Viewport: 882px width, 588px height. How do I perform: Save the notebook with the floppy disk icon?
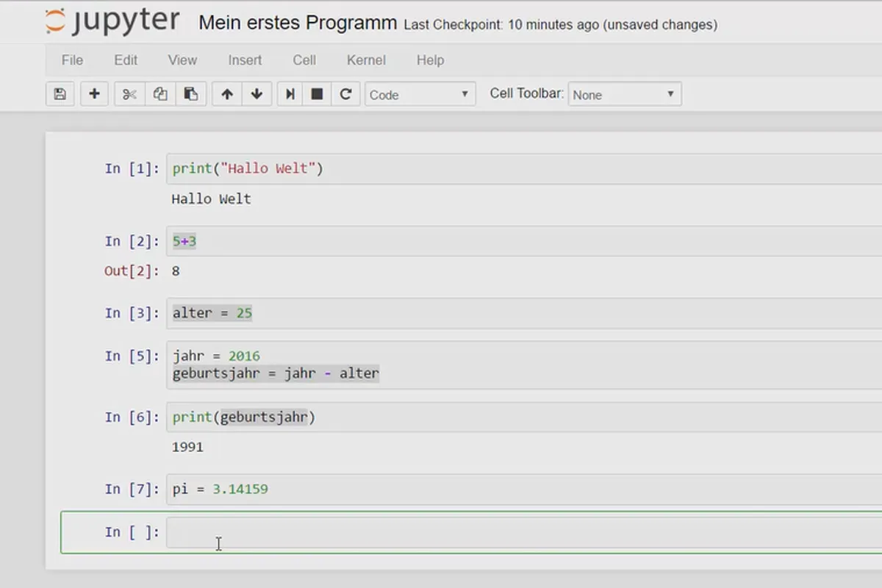pos(60,94)
